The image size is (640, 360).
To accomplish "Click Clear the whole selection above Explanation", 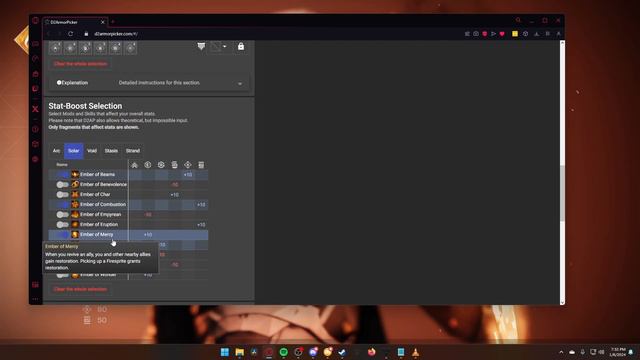I will (80, 64).
